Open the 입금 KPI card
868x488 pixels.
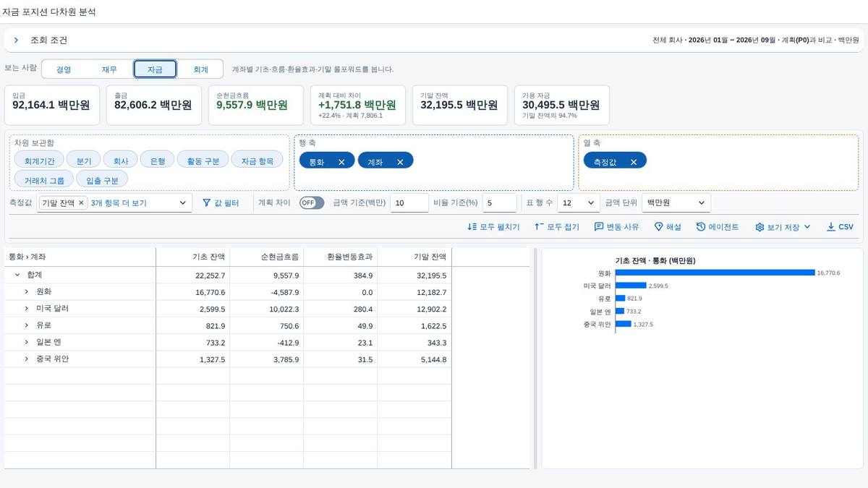point(54,105)
